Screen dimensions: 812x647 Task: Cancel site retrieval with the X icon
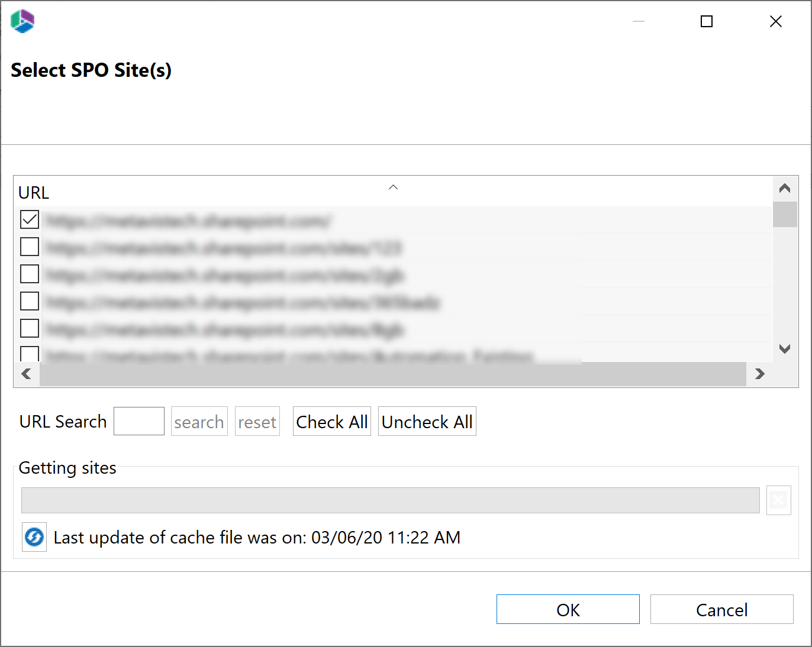[x=778, y=500]
